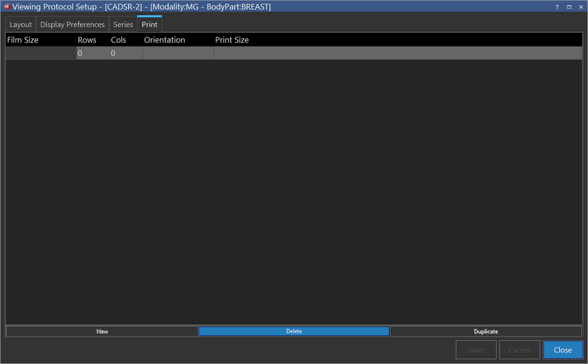Open the Film Size cell in first row
Viewport: 588px width, 364px height.
[41, 53]
